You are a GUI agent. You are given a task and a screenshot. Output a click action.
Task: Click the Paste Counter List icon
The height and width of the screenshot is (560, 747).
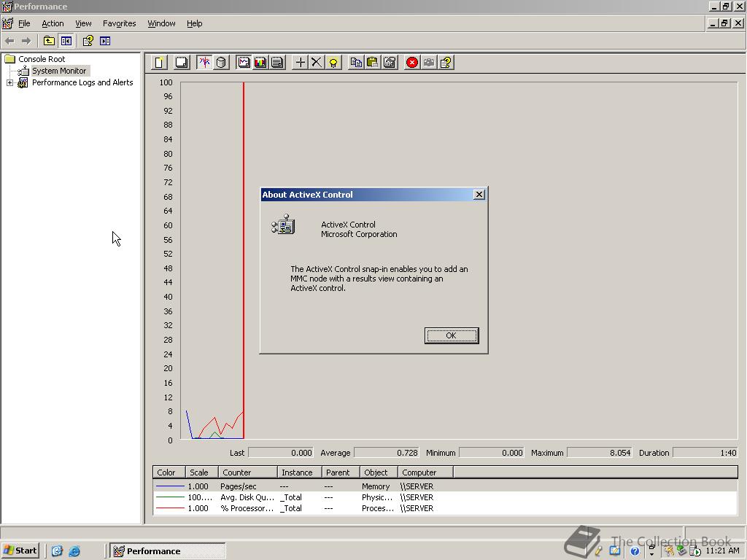(x=373, y=63)
